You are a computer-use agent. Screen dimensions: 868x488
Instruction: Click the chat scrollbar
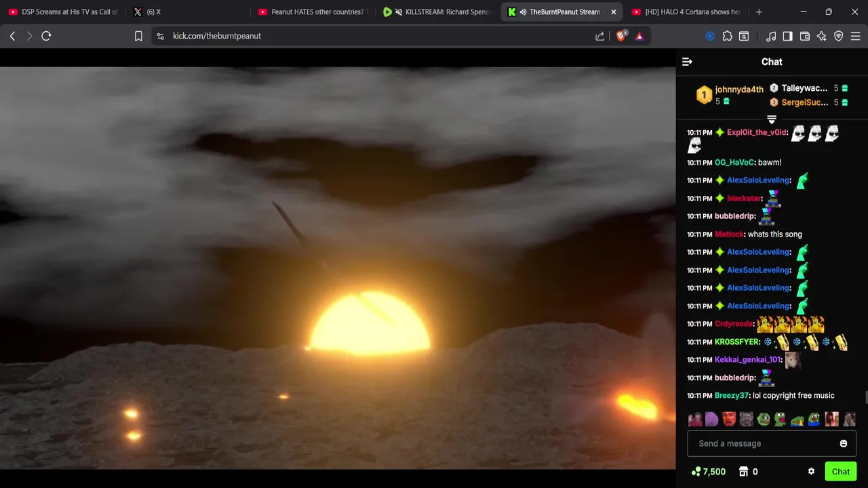(866, 396)
